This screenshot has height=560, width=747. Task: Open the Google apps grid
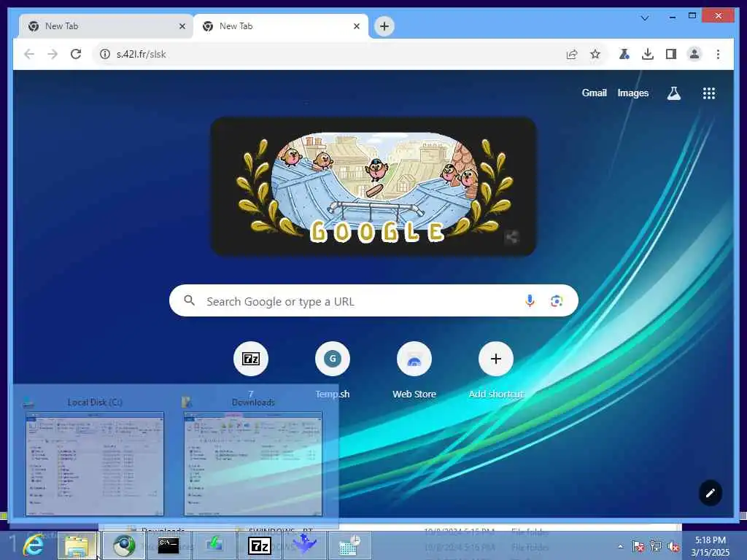709,93
